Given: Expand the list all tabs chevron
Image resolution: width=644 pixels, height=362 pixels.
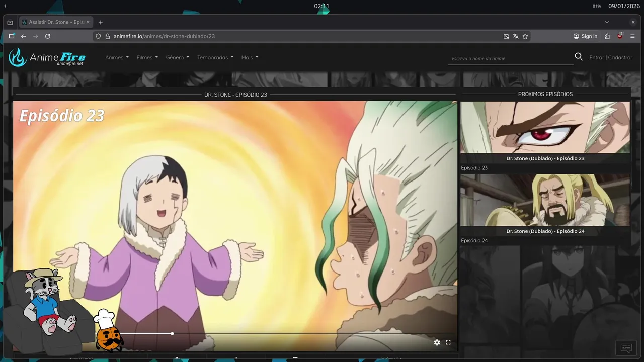Looking at the screenshot, I should pyautogui.click(x=607, y=22).
